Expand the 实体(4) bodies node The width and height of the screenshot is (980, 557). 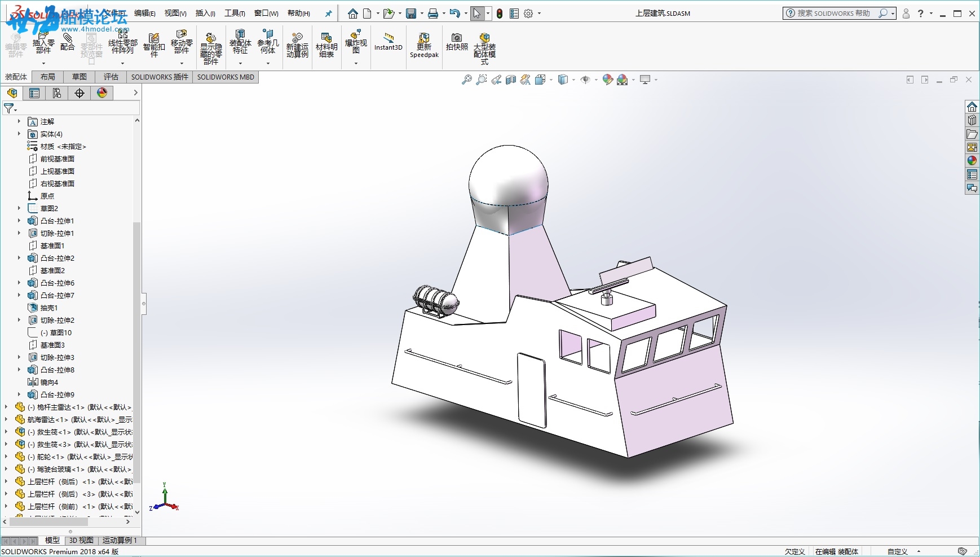click(19, 134)
